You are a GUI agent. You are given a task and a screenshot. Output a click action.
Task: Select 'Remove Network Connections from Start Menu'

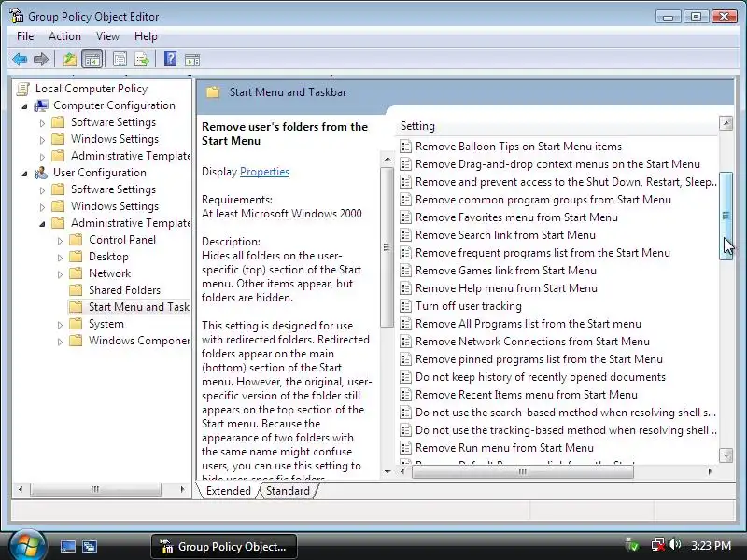pyautogui.click(x=532, y=342)
